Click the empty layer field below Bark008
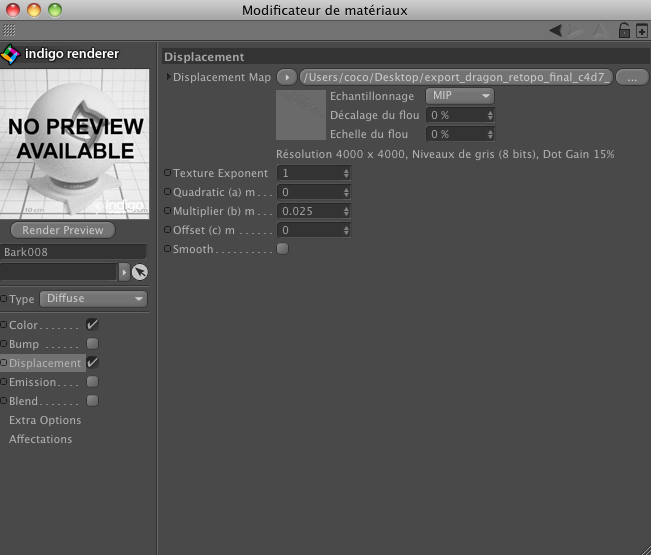Image resolution: width=651 pixels, height=555 pixels. coord(59,272)
